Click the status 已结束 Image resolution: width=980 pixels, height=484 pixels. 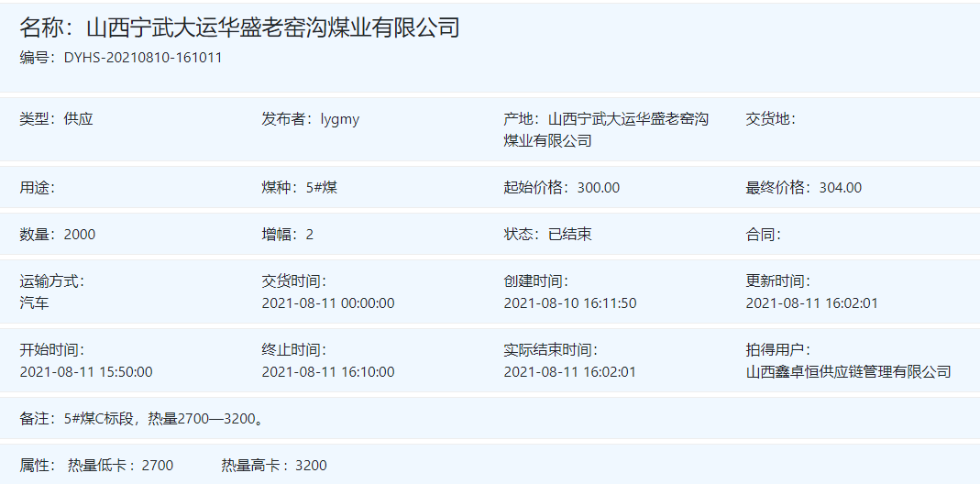[570, 235]
